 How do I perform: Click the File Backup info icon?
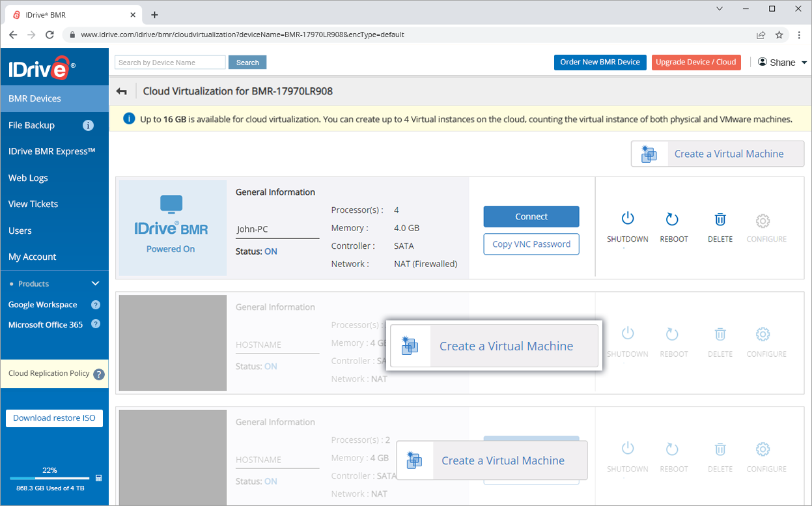click(x=89, y=125)
